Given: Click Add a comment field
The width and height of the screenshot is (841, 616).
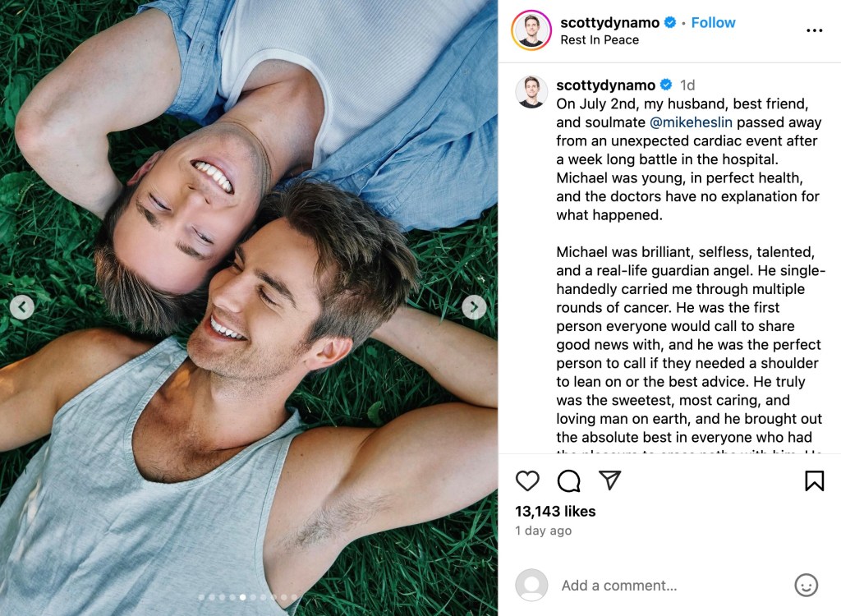Looking at the screenshot, I should (672, 586).
